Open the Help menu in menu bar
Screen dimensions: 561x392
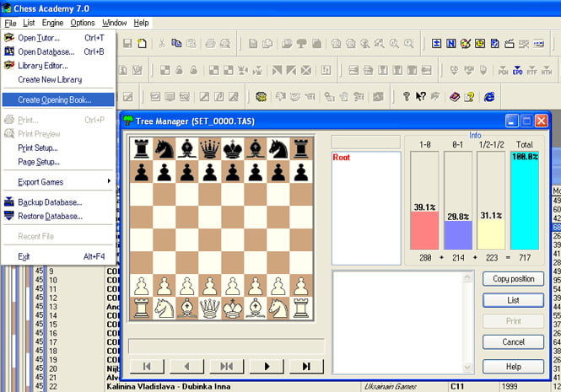click(142, 23)
